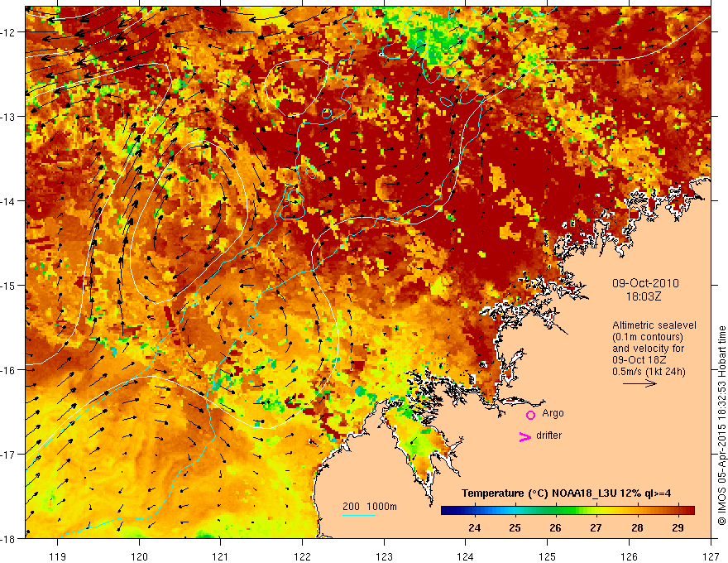Click the color bar label 28
Image resolution: width=728 pixels, height=563 pixels.
coord(638,527)
